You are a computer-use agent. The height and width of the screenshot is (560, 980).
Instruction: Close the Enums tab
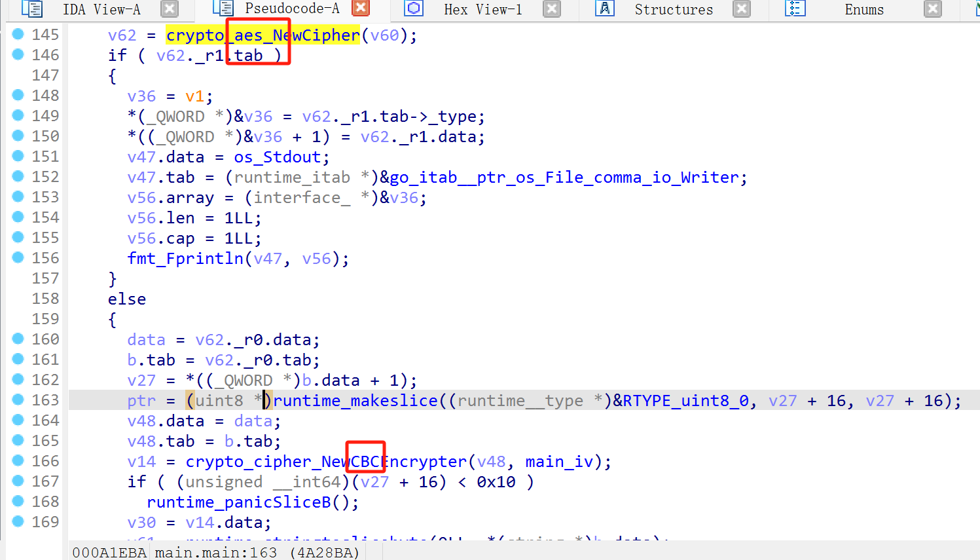[933, 9]
